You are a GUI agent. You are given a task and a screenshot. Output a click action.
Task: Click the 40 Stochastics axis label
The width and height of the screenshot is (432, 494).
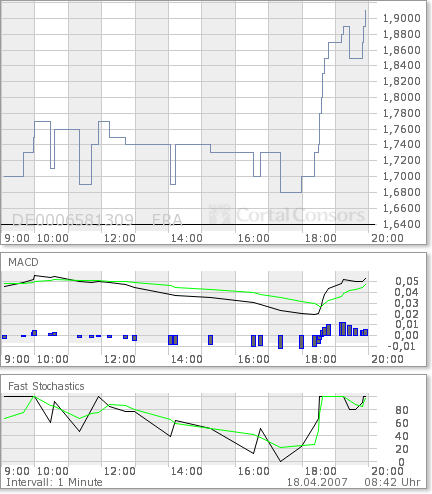[x=402, y=436]
